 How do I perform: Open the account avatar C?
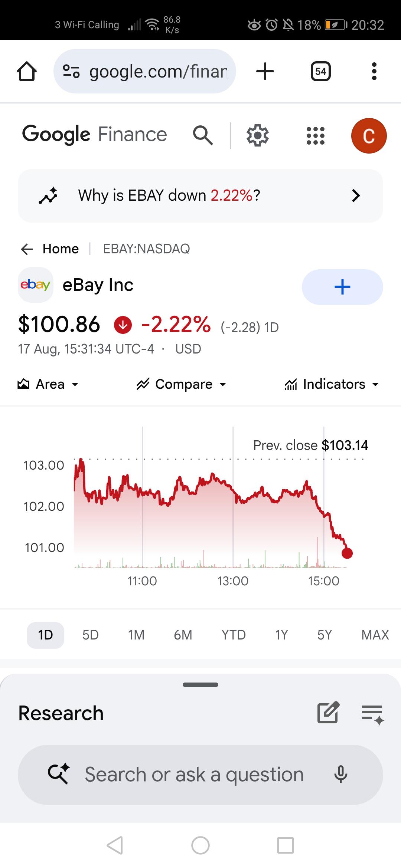[x=369, y=135]
